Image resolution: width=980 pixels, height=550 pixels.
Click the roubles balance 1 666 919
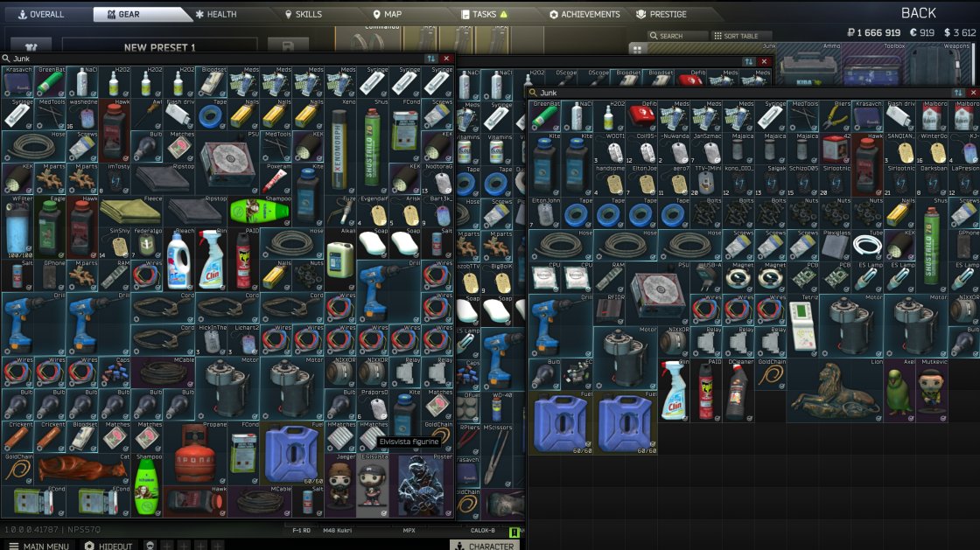pyautogui.click(x=874, y=32)
